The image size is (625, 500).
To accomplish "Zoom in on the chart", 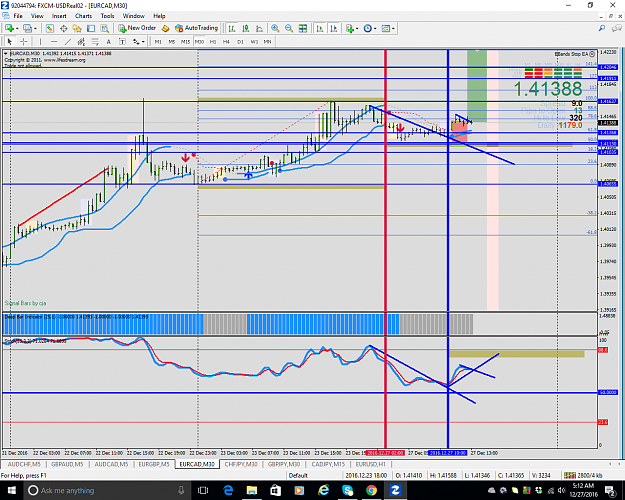I will (275, 28).
